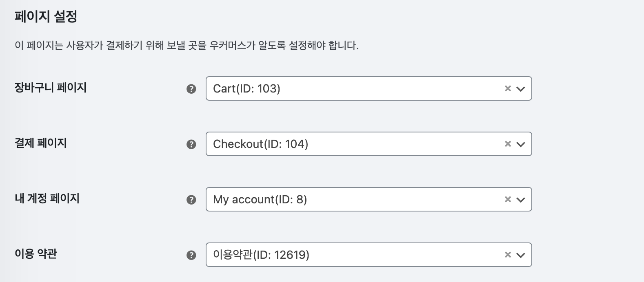
Task: Expand the cart page dropdown arrow
Action: click(520, 89)
